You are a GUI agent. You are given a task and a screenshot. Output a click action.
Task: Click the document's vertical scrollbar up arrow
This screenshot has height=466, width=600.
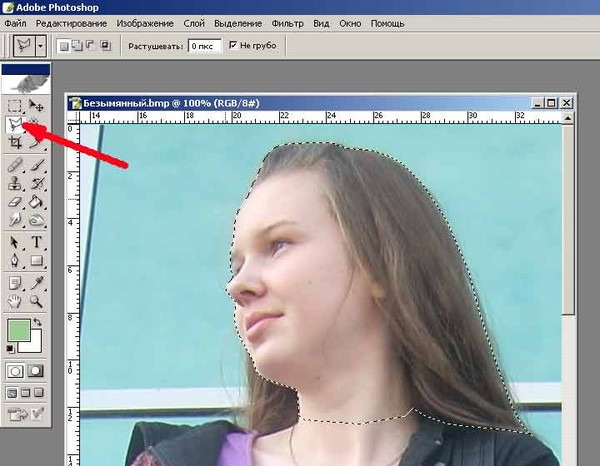click(568, 118)
